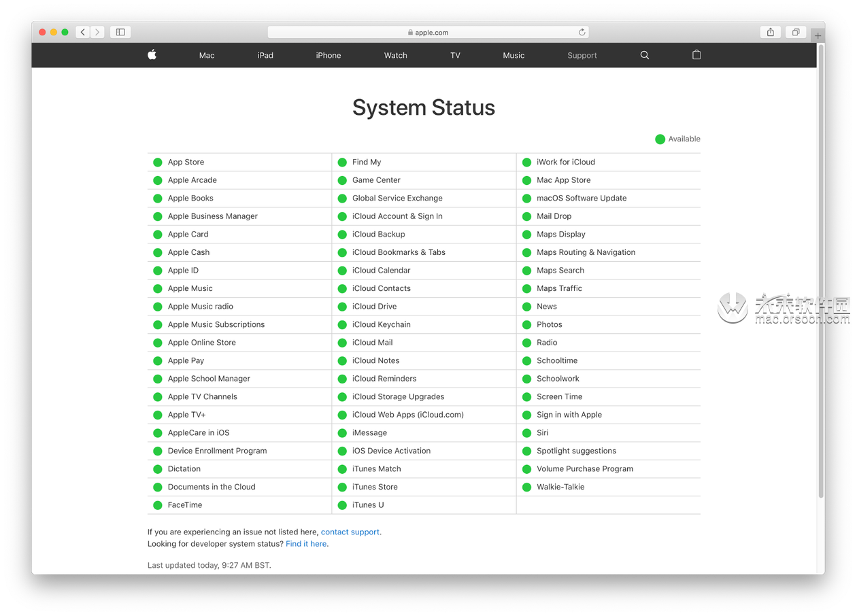Viewport: 857px width, 616px height.
Task: Open the TV menu item
Action: point(455,55)
